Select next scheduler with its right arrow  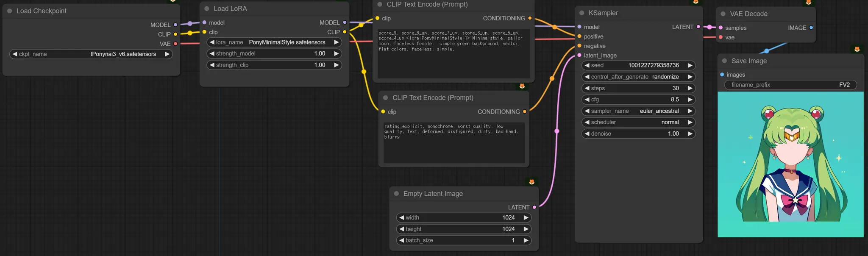pos(690,122)
